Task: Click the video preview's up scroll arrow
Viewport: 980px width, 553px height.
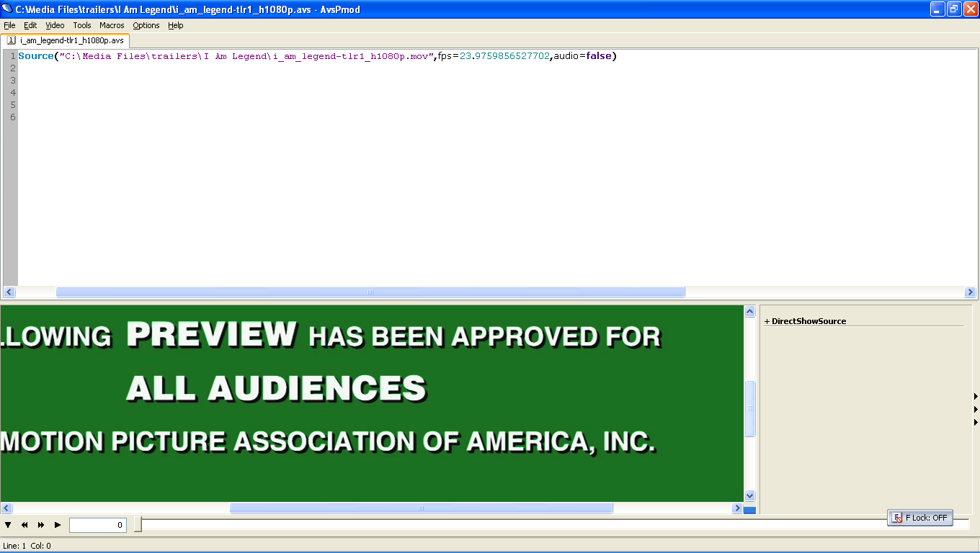Action: [x=749, y=312]
